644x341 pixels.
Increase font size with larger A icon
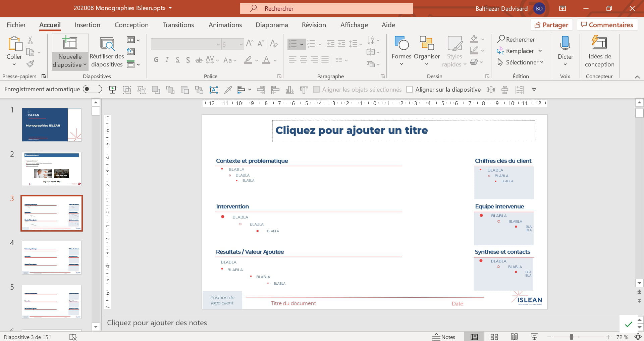(x=250, y=43)
